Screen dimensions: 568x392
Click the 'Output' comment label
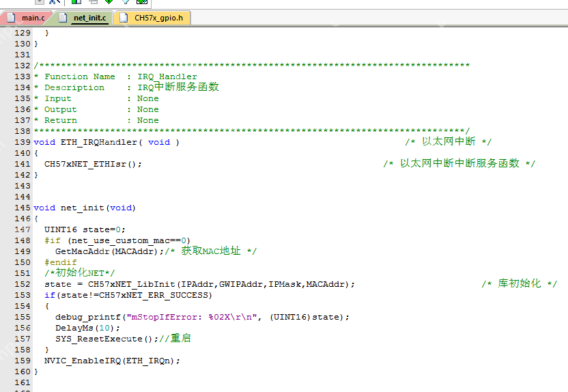(x=61, y=109)
